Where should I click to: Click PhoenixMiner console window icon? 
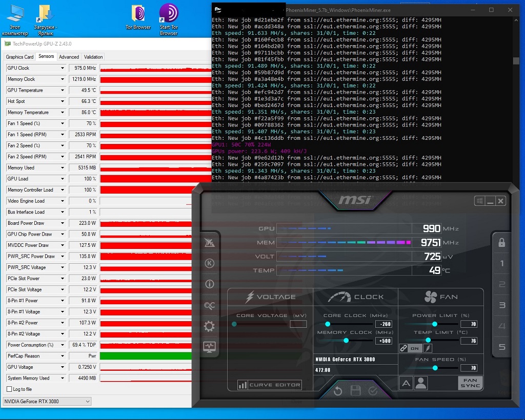pyautogui.click(x=218, y=10)
